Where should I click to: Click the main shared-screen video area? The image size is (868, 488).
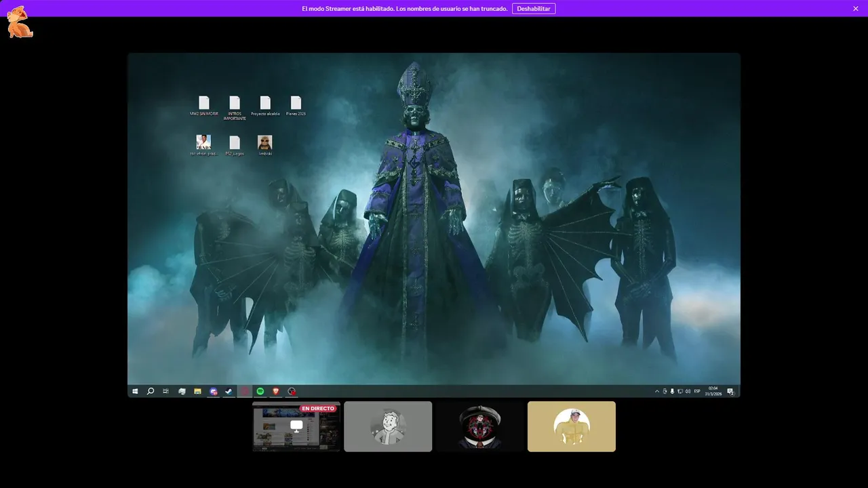434,225
